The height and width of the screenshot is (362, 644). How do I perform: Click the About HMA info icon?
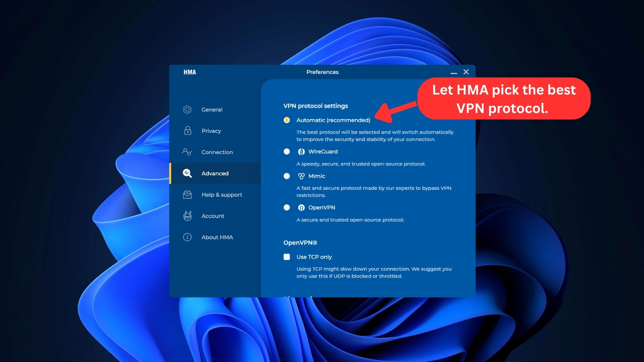[x=187, y=237]
